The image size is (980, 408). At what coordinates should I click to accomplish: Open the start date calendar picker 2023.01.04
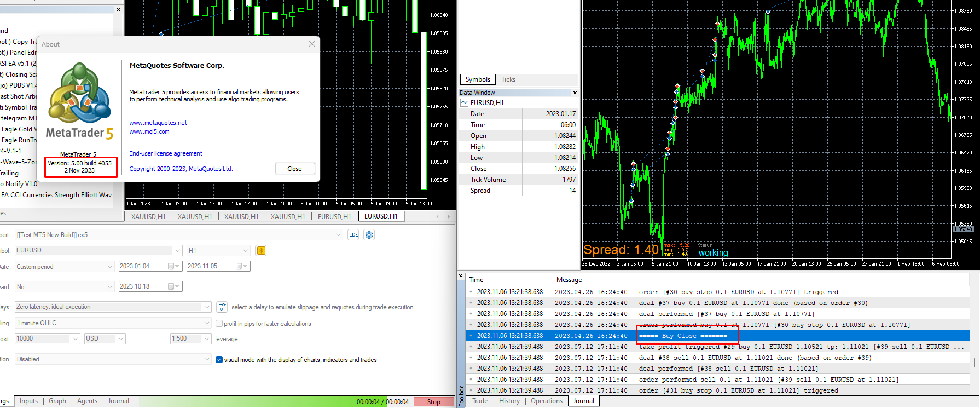[174, 266]
